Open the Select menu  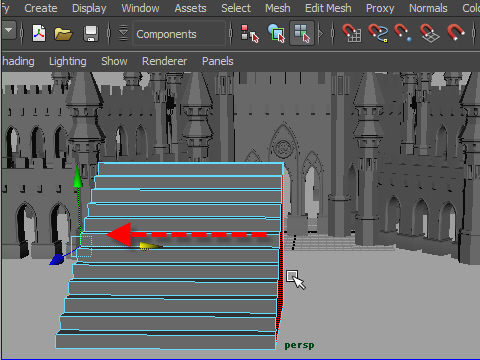tap(236, 8)
